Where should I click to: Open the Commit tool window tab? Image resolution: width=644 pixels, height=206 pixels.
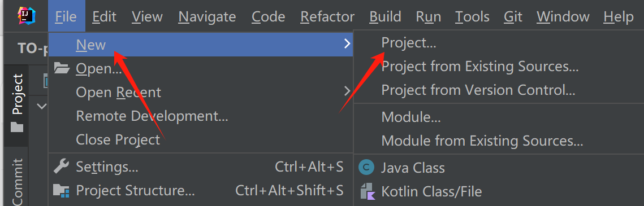[x=16, y=182]
